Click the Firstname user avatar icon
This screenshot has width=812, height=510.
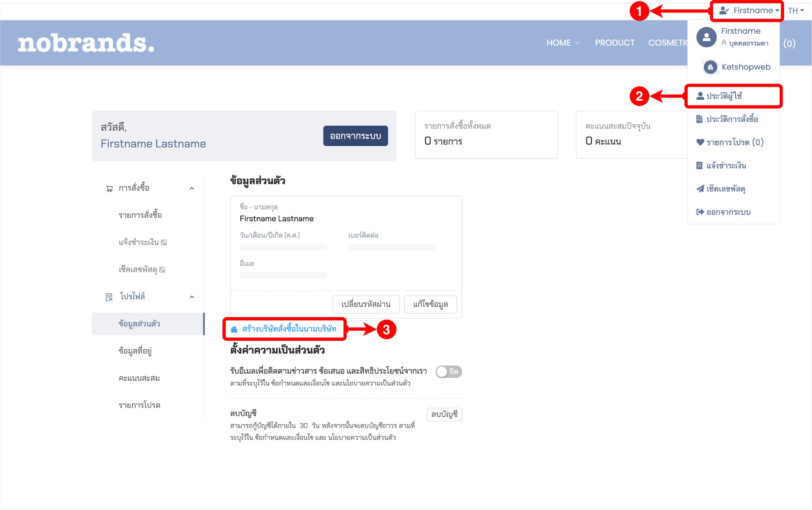(706, 37)
